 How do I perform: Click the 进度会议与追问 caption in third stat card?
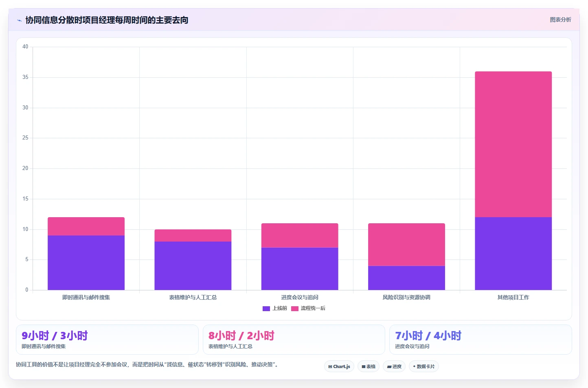pyautogui.click(x=412, y=347)
